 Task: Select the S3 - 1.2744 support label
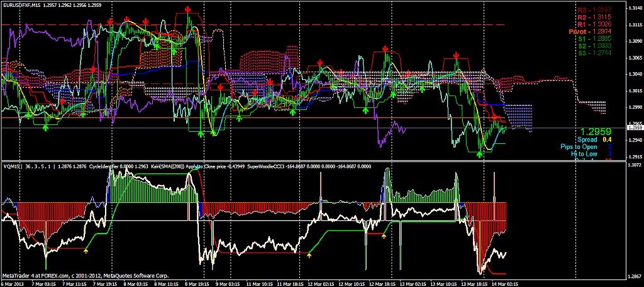595,53
